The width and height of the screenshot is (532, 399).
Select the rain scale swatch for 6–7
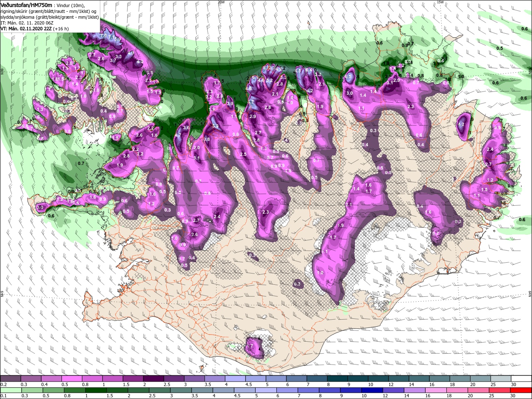click(x=287, y=391)
